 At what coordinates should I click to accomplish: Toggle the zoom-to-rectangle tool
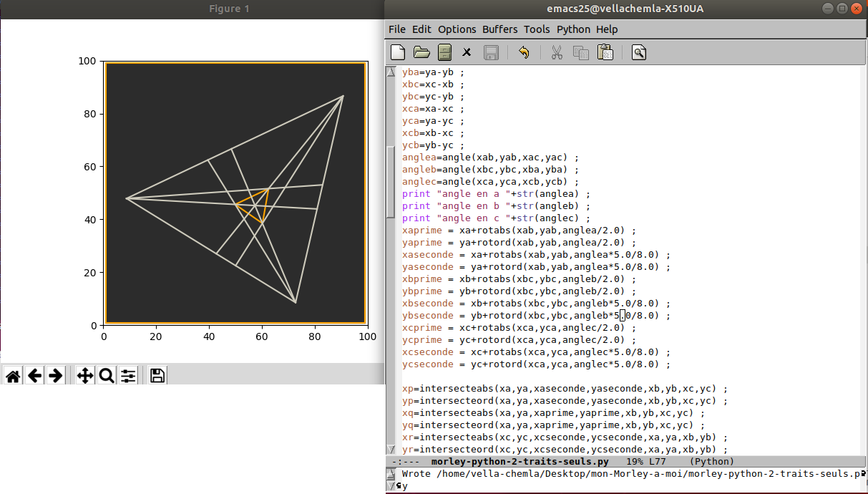click(107, 375)
